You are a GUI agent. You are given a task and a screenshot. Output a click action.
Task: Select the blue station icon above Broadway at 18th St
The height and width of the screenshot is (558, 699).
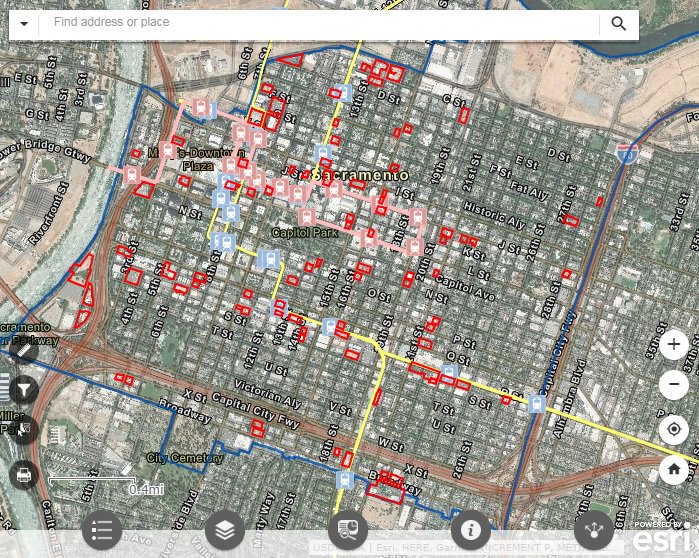click(x=345, y=480)
